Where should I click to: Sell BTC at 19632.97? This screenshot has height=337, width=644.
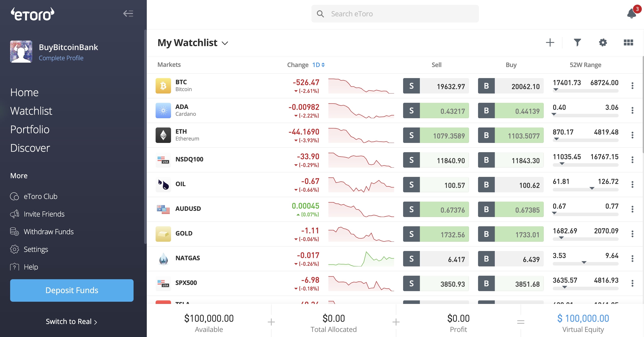click(436, 86)
